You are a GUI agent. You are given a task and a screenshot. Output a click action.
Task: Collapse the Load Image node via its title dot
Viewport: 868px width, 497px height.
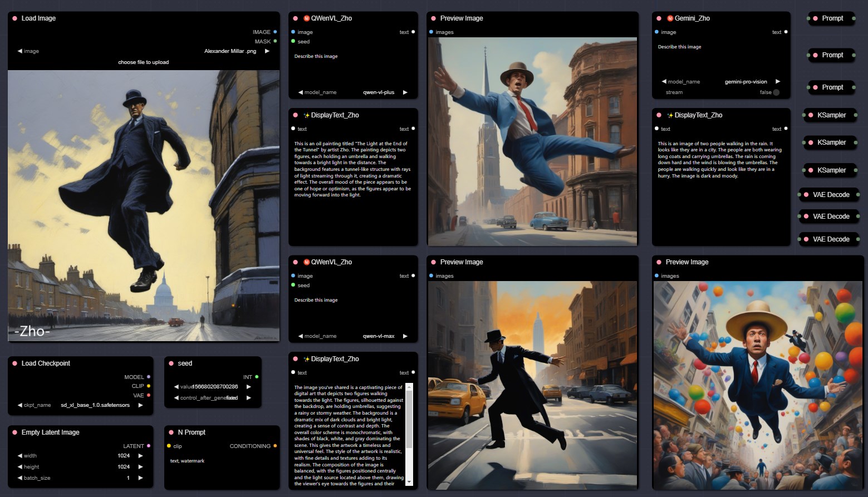click(x=14, y=18)
